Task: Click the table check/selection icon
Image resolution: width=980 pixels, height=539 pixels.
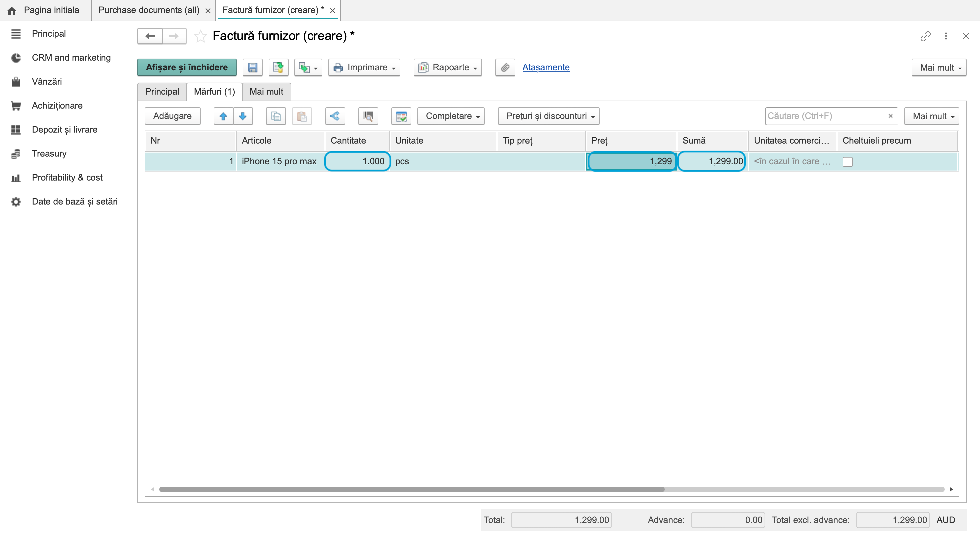Action: (401, 116)
